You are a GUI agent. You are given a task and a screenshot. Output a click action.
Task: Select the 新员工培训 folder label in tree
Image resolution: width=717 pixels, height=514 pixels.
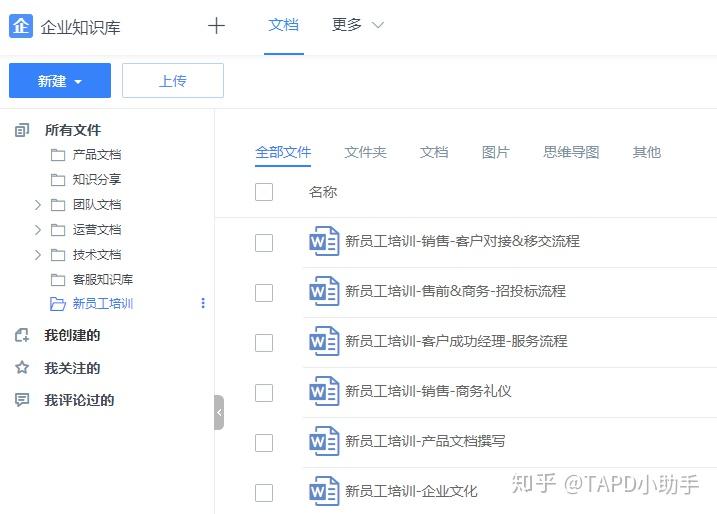(x=103, y=304)
